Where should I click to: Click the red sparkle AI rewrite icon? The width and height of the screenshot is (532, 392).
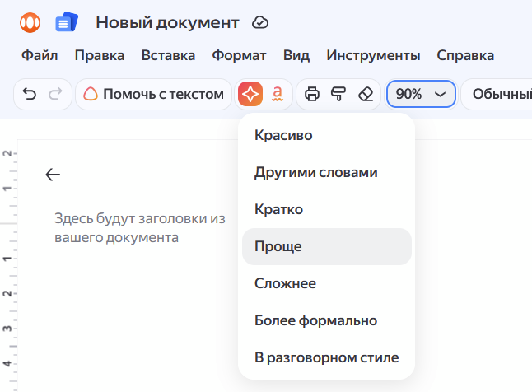pyautogui.click(x=250, y=94)
